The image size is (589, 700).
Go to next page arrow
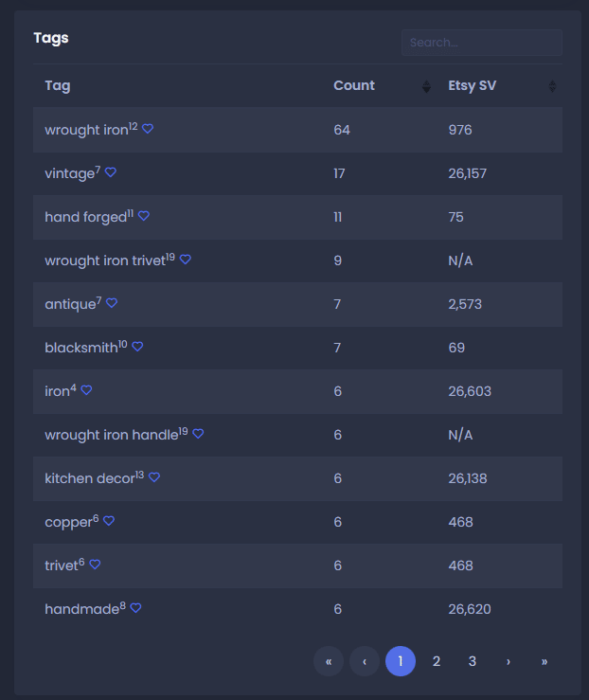click(x=509, y=661)
